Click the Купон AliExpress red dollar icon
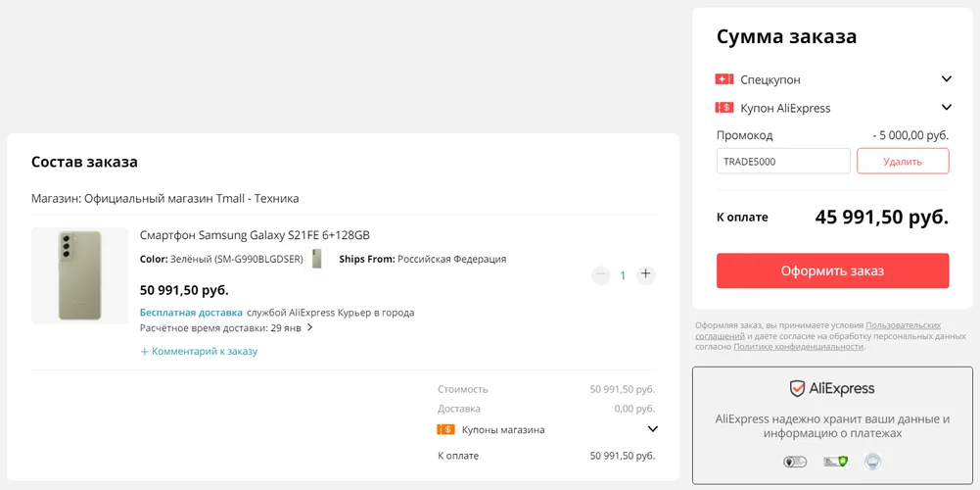 point(724,108)
